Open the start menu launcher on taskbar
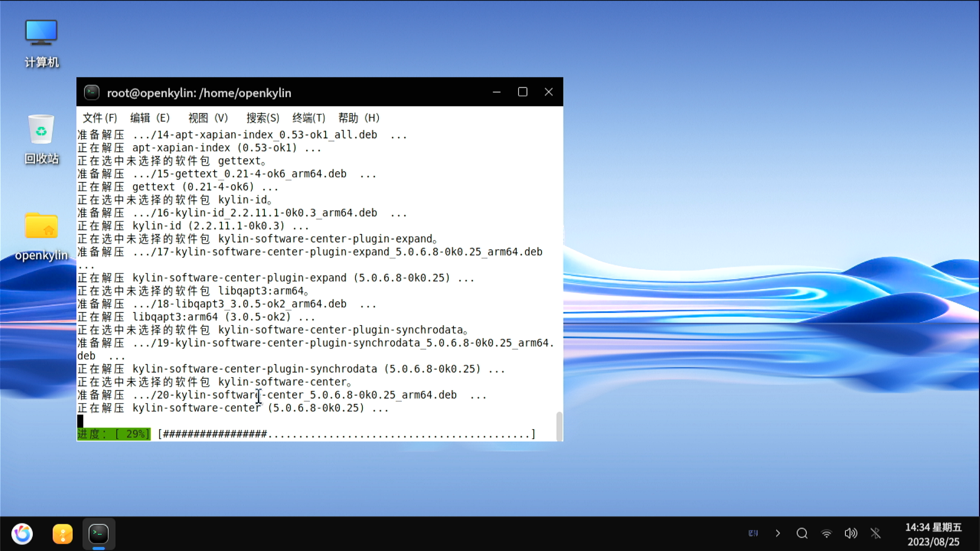Viewport: 980px width, 551px height. click(22, 534)
